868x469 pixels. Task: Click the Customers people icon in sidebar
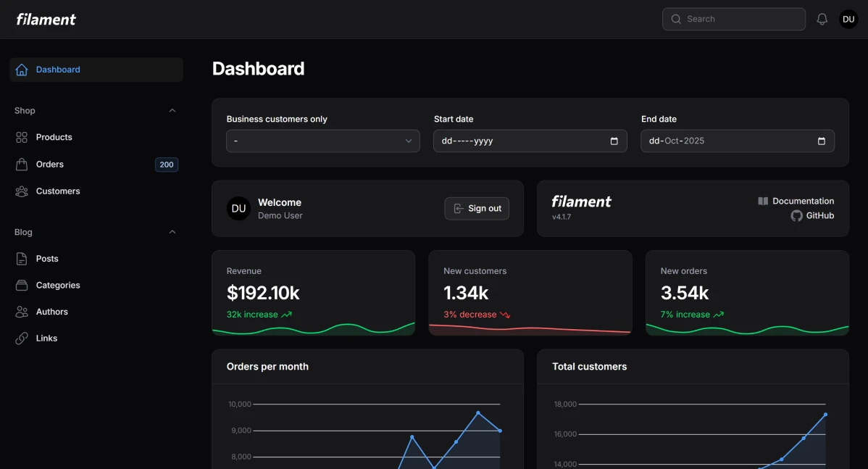click(x=22, y=191)
